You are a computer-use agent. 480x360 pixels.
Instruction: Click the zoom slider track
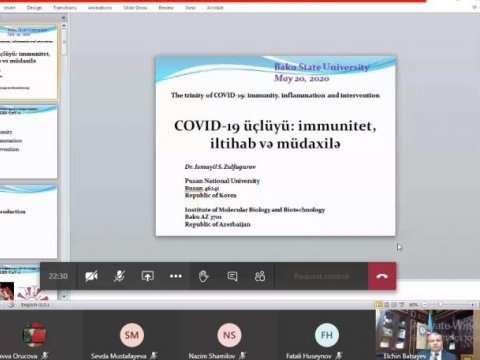448,304
